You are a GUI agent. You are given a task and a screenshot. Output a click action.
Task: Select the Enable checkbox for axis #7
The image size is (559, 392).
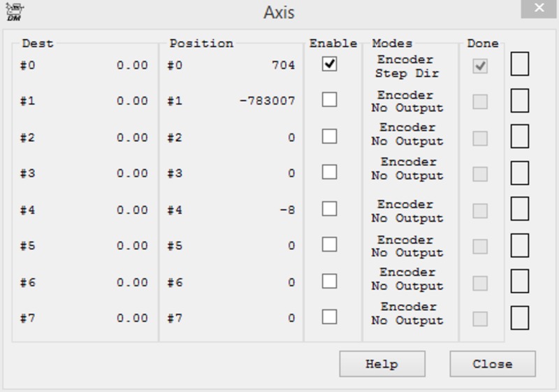[329, 317]
